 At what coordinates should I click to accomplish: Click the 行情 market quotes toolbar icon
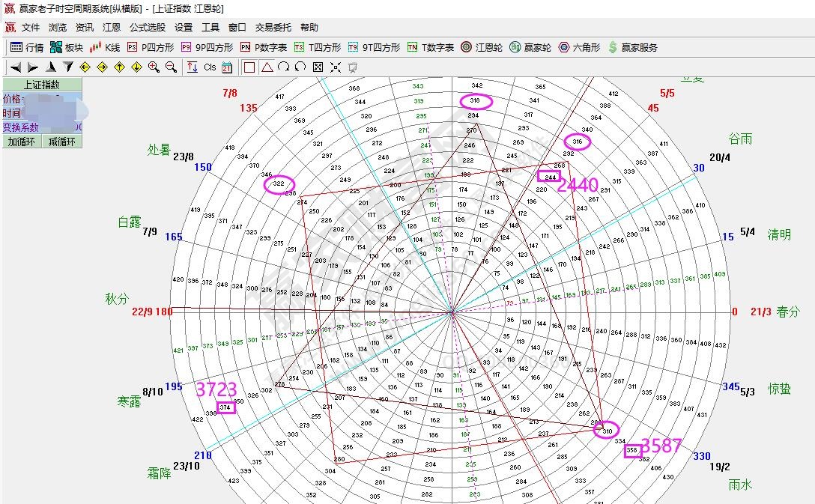[27, 47]
